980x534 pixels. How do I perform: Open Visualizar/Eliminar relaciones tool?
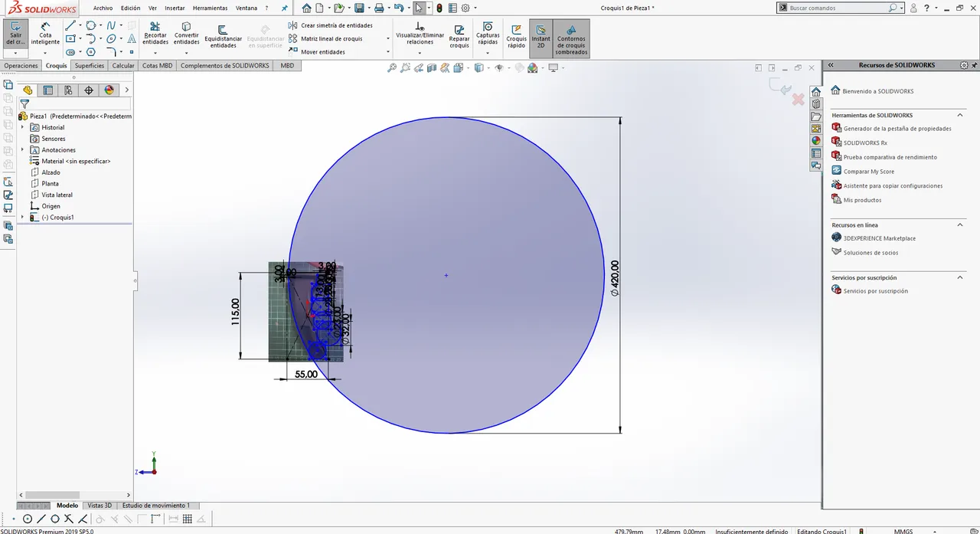click(x=420, y=35)
